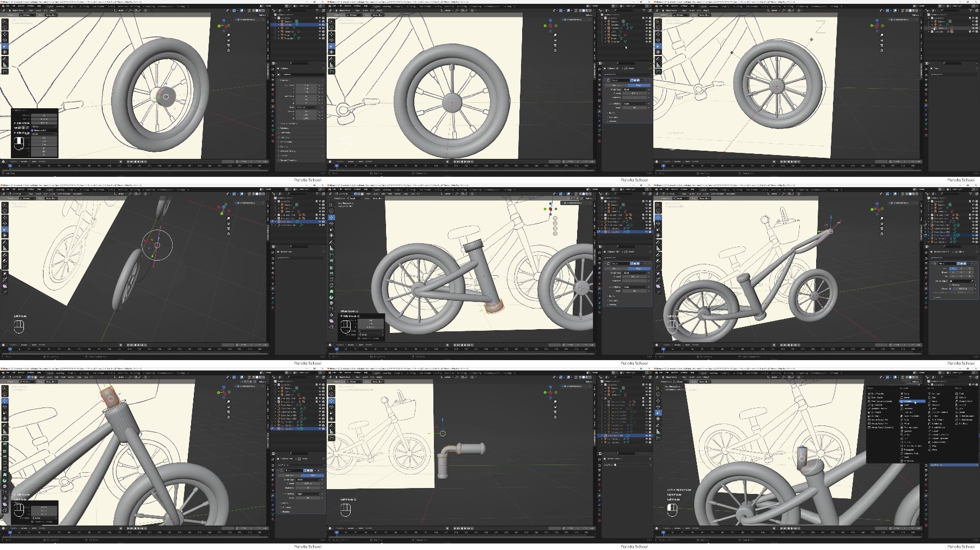Select Rotate tool in frame with Add Cylinder panel

click(5, 40)
